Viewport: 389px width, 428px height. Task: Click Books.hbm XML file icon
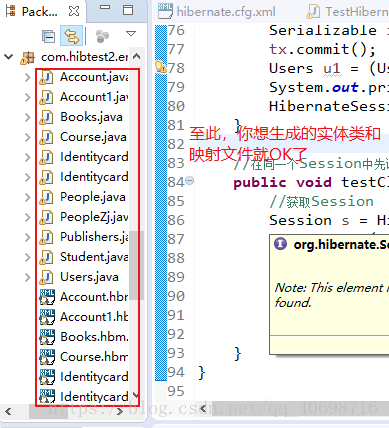coord(47,337)
